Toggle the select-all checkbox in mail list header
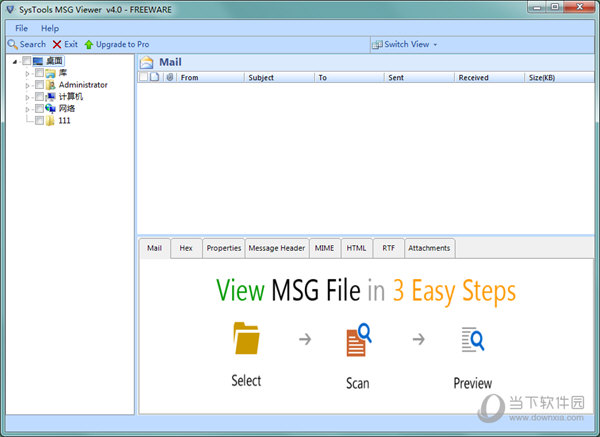The image size is (600, 437). 143,77
